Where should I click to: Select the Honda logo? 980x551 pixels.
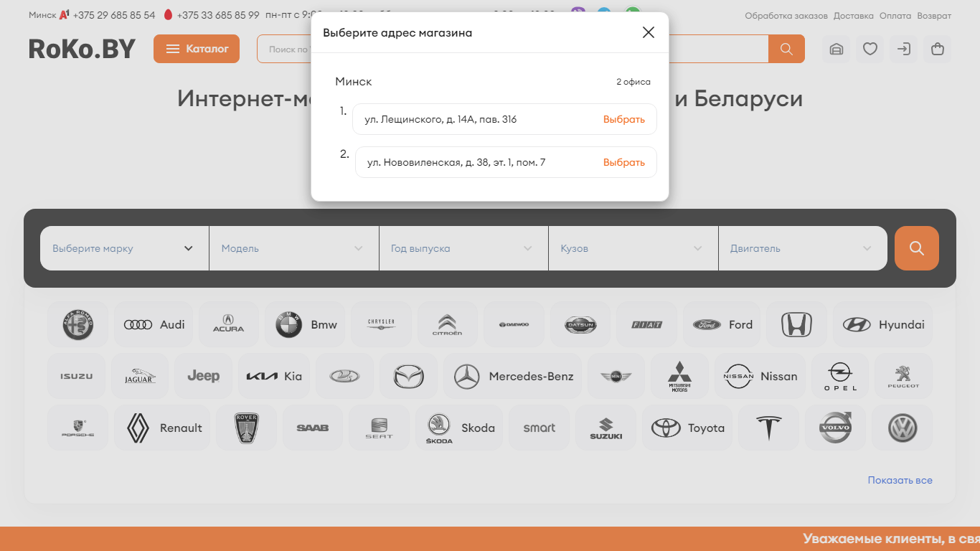tap(796, 324)
